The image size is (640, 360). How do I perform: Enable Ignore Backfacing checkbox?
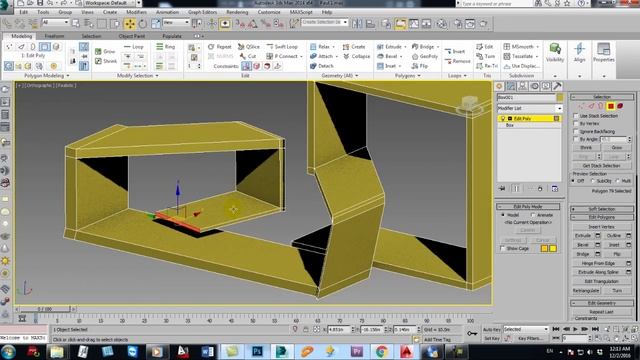point(576,131)
